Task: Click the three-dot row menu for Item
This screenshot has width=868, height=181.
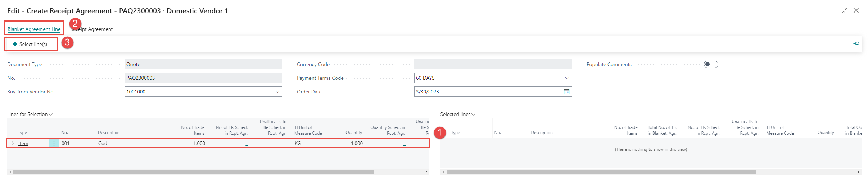Action: point(54,143)
